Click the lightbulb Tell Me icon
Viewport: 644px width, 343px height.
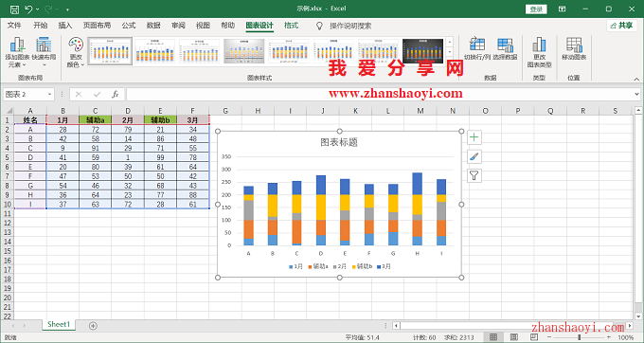click(319, 26)
